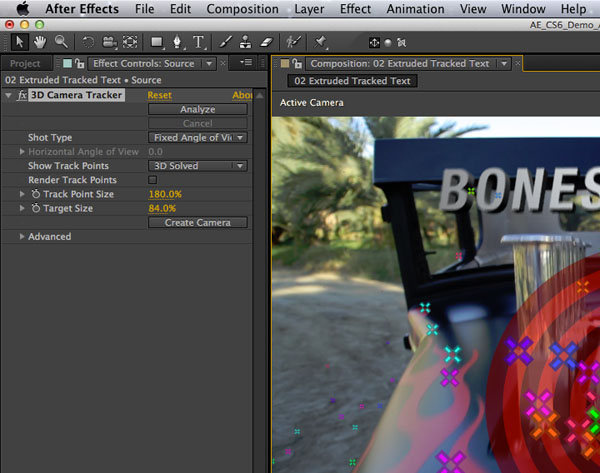Open the Help menu
This screenshot has width=600, height=473.
click(x=573, y=9)
